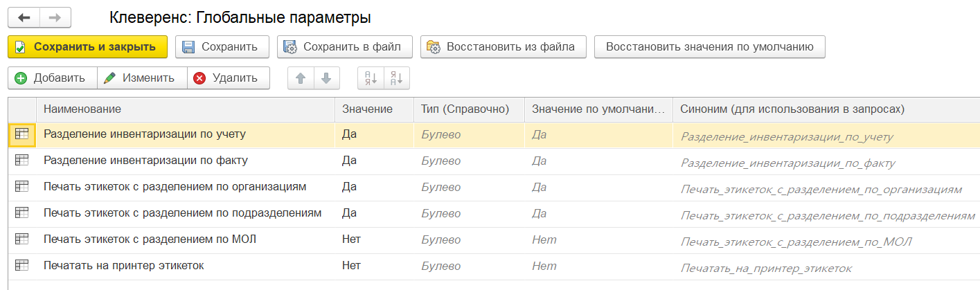This screenshot has width=980, height=290.
Task: Select Печать этикеток с разделением по подразделениям
Action: [182, 213]
